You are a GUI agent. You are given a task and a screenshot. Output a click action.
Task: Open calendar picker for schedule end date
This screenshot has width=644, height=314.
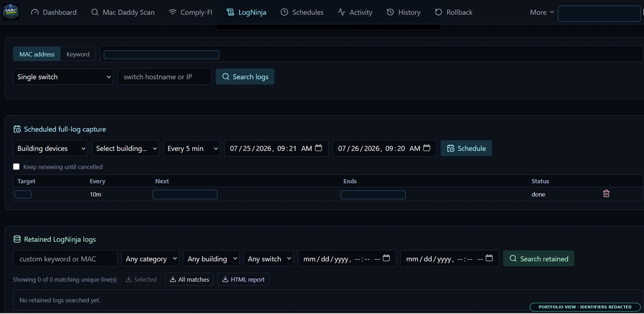point(426,148)
